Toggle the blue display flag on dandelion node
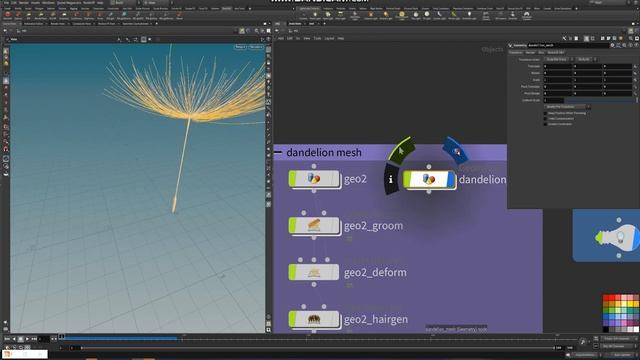This screenshot has width=640, height=360. point(451,179)
